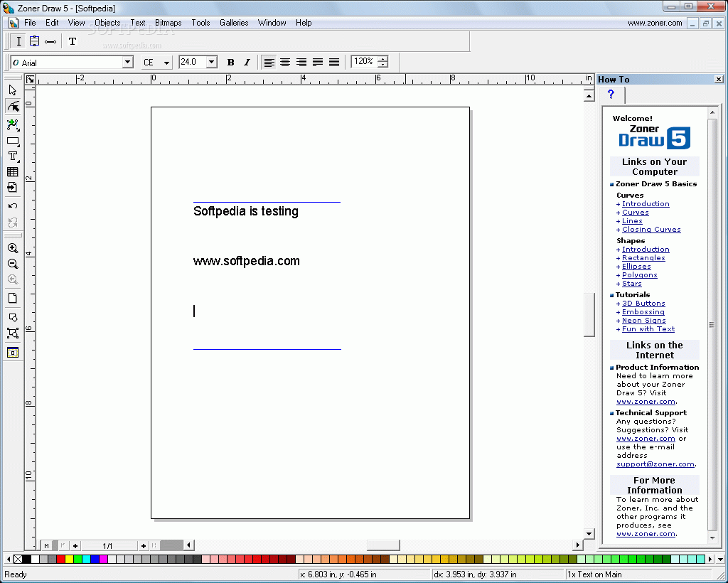728x583 pixels.
Task: Increase the 120% spacing stepper
Action: click(x=382, y=58)
